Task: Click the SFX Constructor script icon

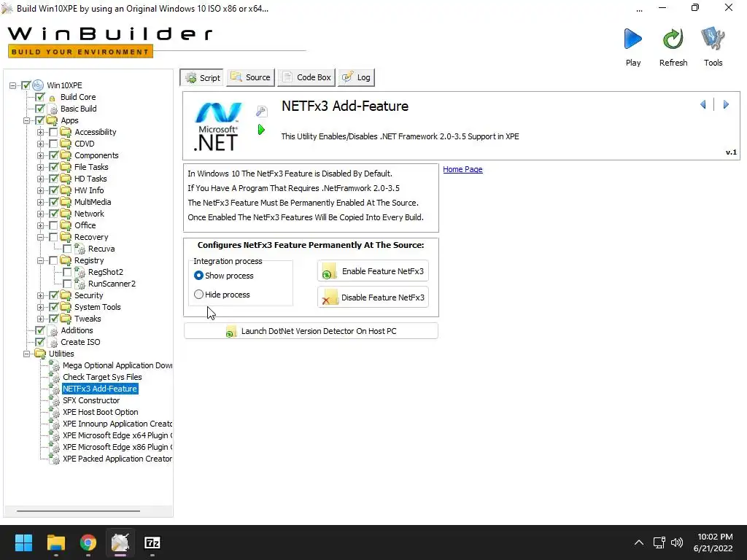Action: pyautogui.click(x=54, y=400)
